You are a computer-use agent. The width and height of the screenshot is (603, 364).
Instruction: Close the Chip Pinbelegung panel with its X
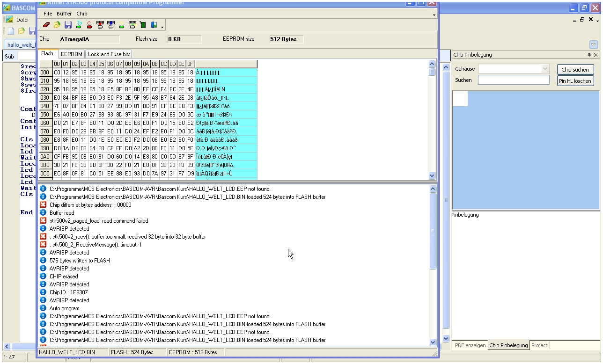(596, 55)
